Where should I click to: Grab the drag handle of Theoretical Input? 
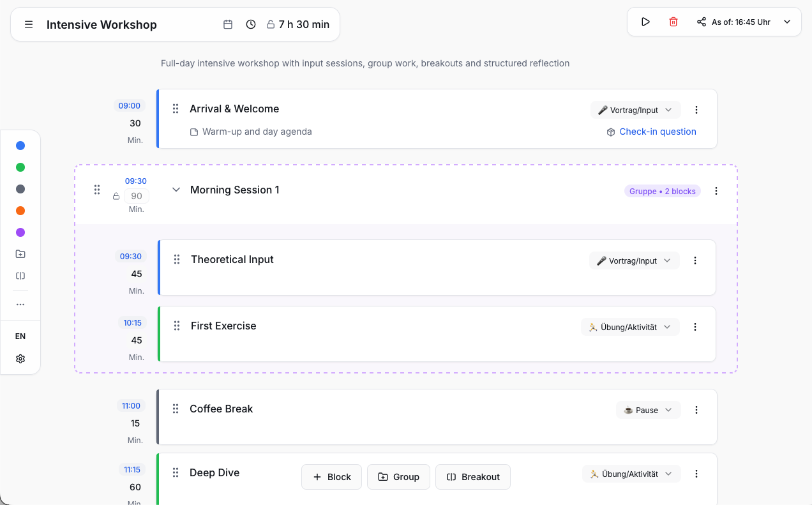(177, 260)
